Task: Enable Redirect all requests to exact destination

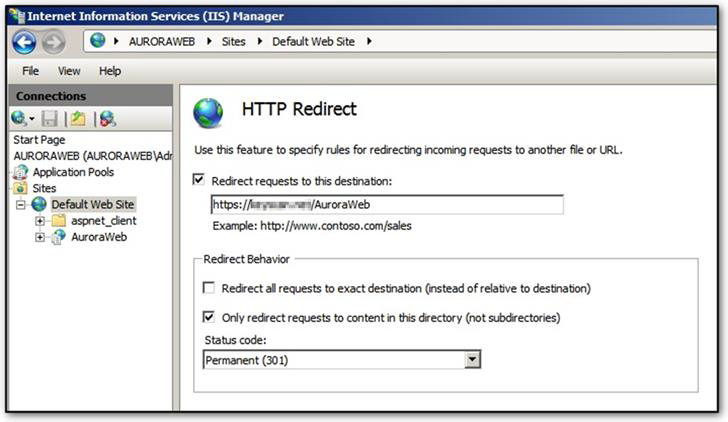Action: 209,288
